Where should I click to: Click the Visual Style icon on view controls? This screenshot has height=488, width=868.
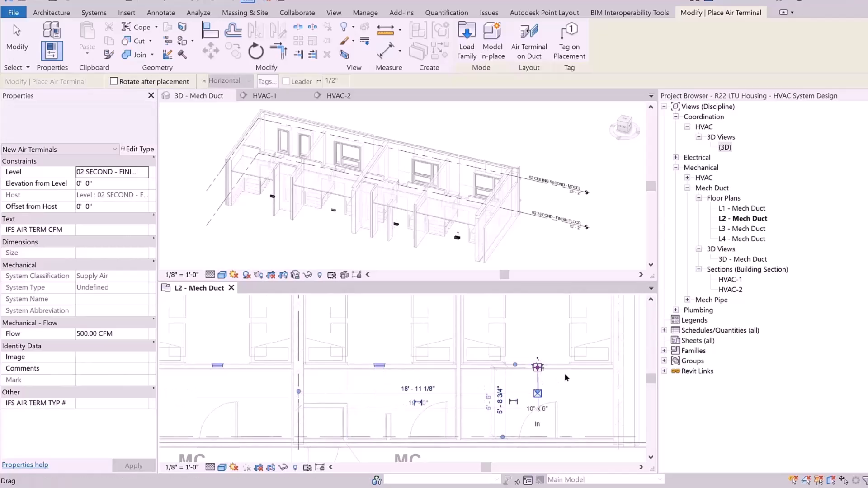(222, 274)
